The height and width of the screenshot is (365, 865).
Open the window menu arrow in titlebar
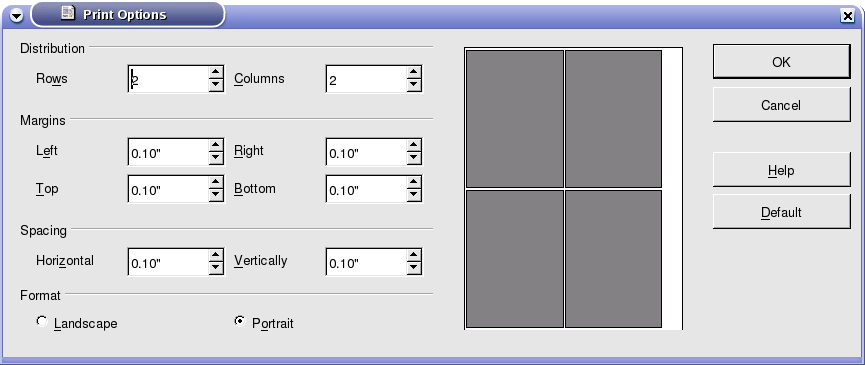(17, 16)
